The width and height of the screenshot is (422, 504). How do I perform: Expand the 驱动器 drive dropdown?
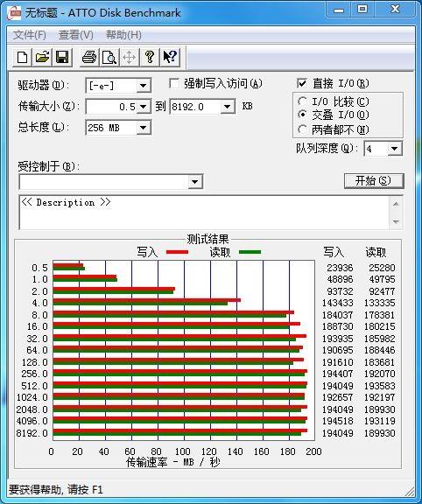coord(143,86)
